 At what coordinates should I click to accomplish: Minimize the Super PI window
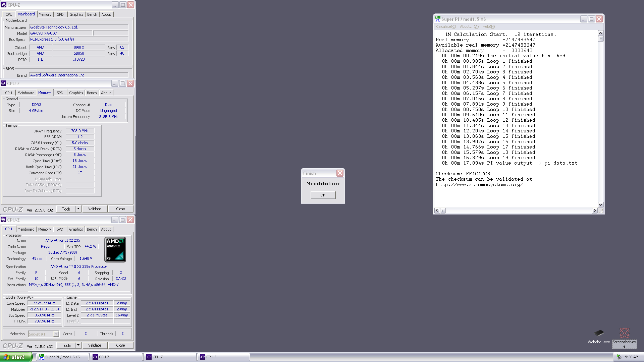(584, 19)
